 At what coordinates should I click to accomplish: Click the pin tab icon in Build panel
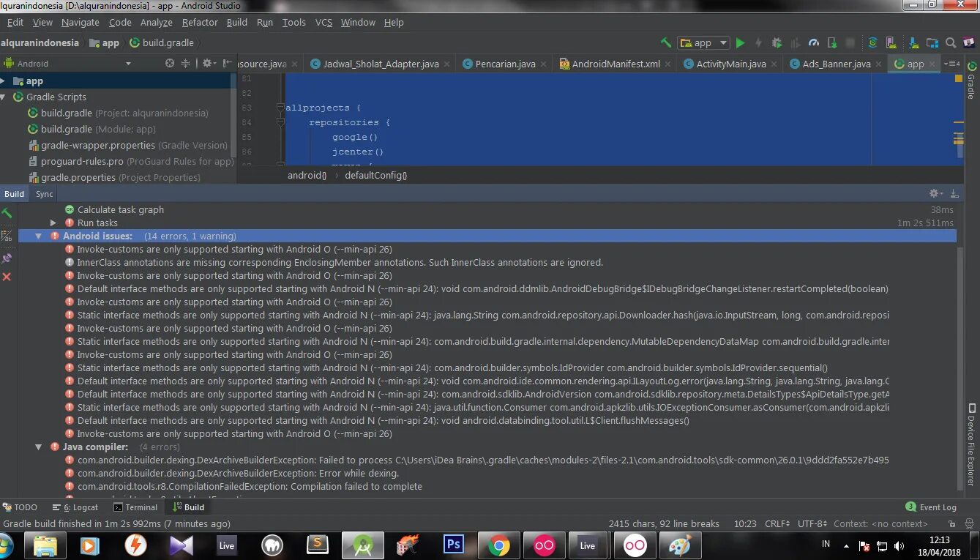tap(7, 258)
